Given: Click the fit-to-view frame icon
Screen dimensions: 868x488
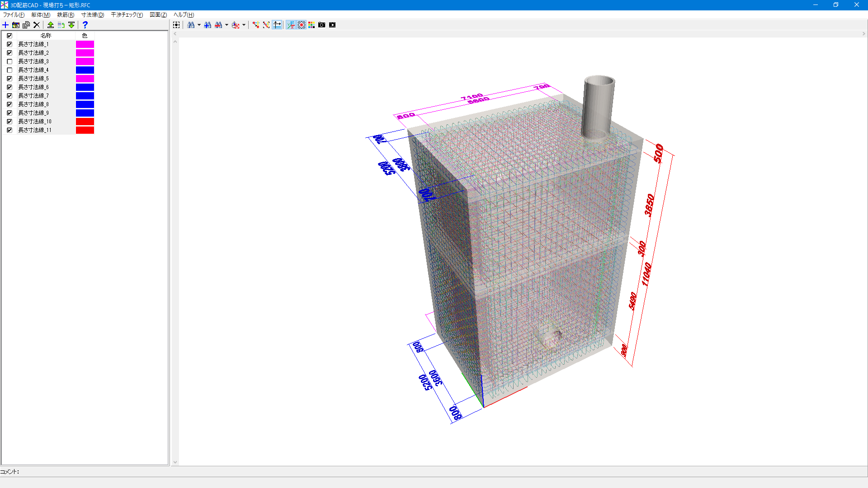Looking at the screenshot, I should pyautogui.click(x=176, y=25).
